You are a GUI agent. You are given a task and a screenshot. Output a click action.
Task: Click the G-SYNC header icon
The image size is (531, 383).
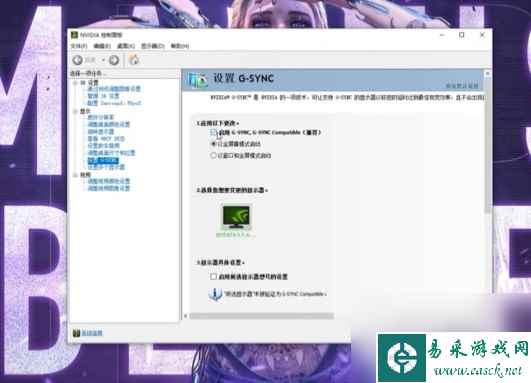197,80
